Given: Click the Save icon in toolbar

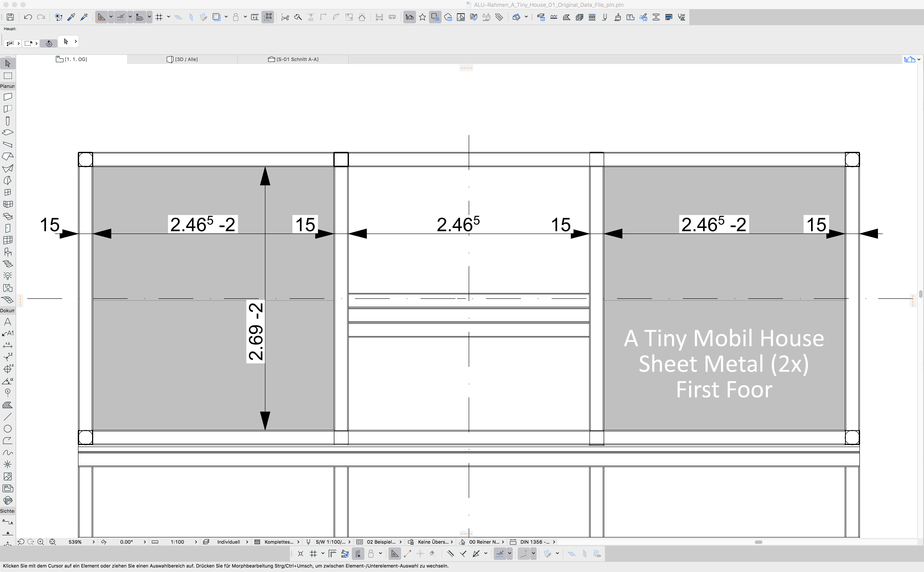Looking at the screenshot, I should point(10,17).
